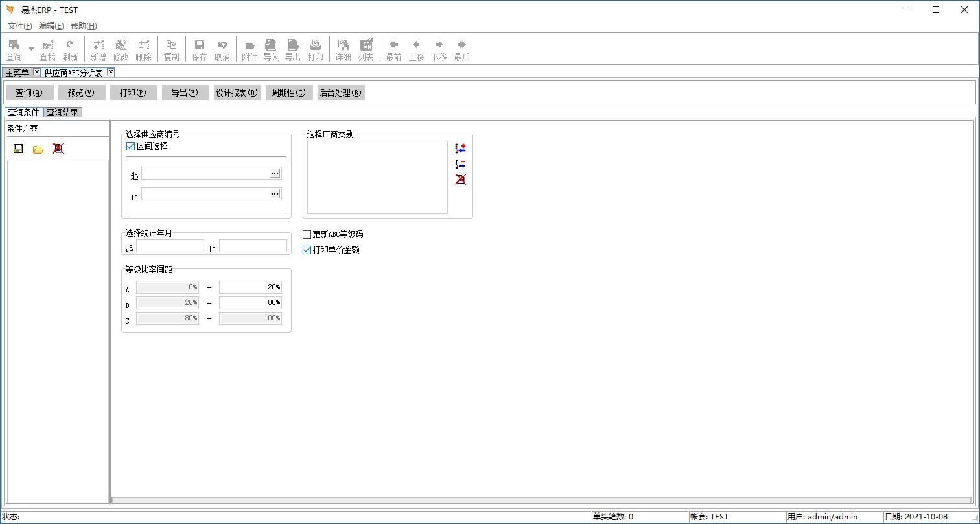Uncheck the 区间选择 checkbox
980x524 pixels.
130,147
